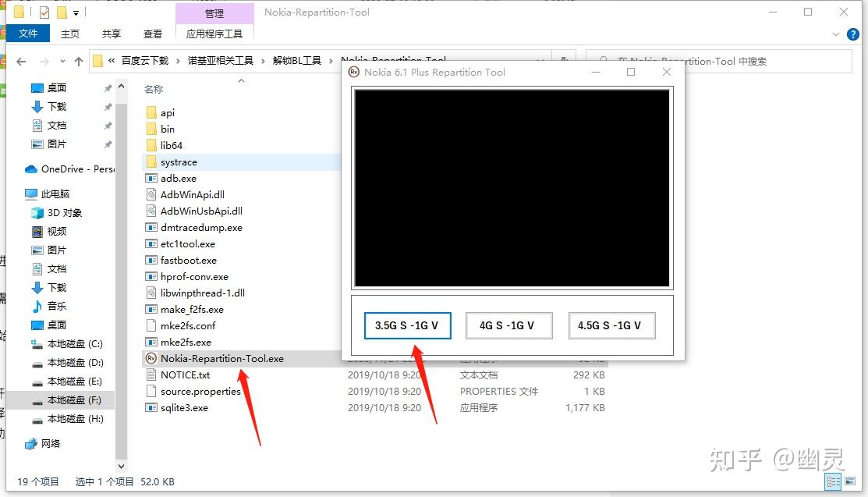Select 此电脑 in navigation pane
Viewport: 868px width, 497px height.
(x=48, y=194)
